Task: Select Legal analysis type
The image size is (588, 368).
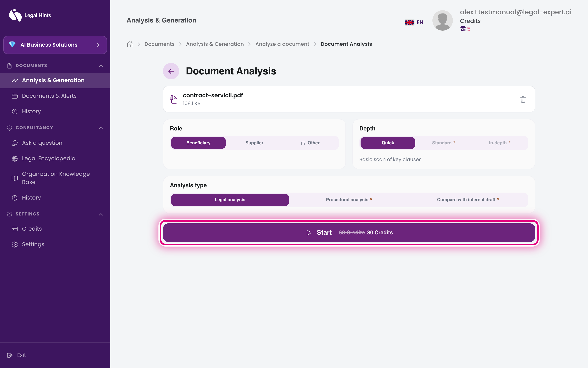Action: point(230,200)
